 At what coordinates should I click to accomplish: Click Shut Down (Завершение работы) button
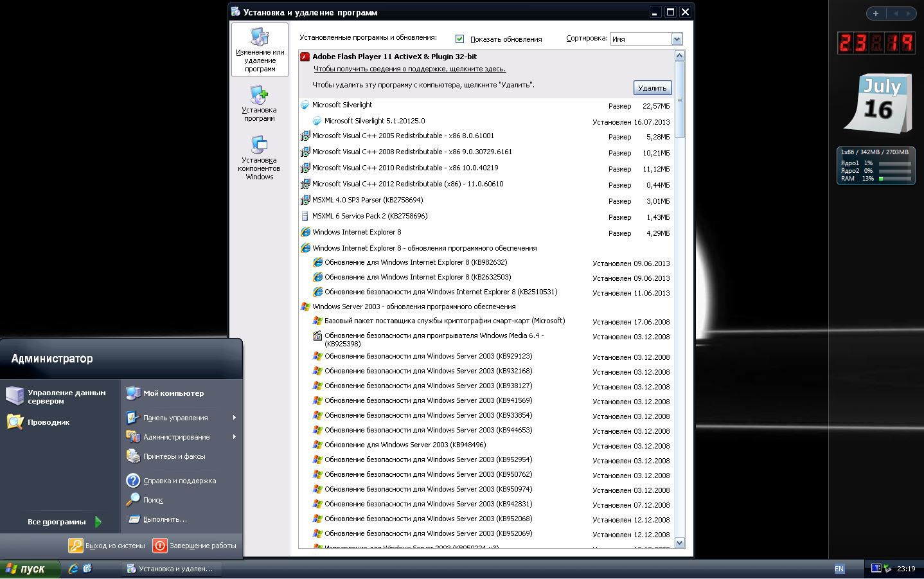click(x=195, y=546)
